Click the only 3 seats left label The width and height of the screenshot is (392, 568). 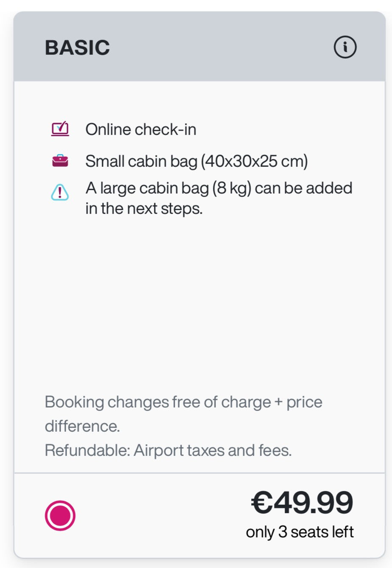pyautogui.click(x=300, y=532)
